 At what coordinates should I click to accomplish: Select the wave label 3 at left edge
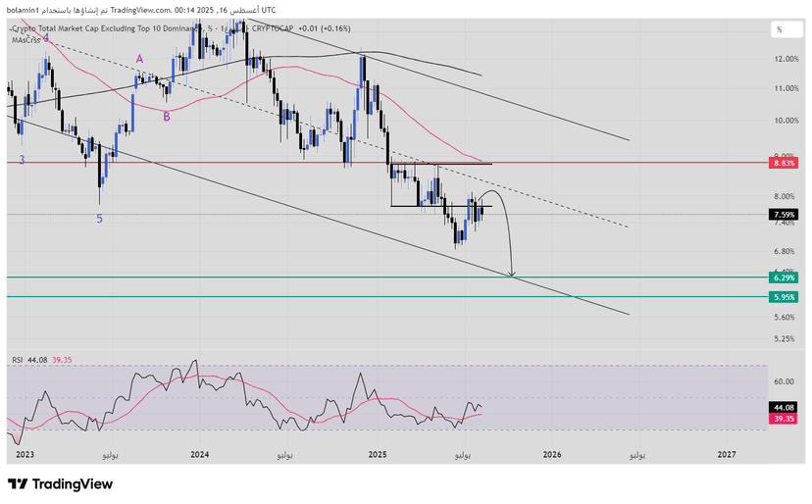click(22, 160)
